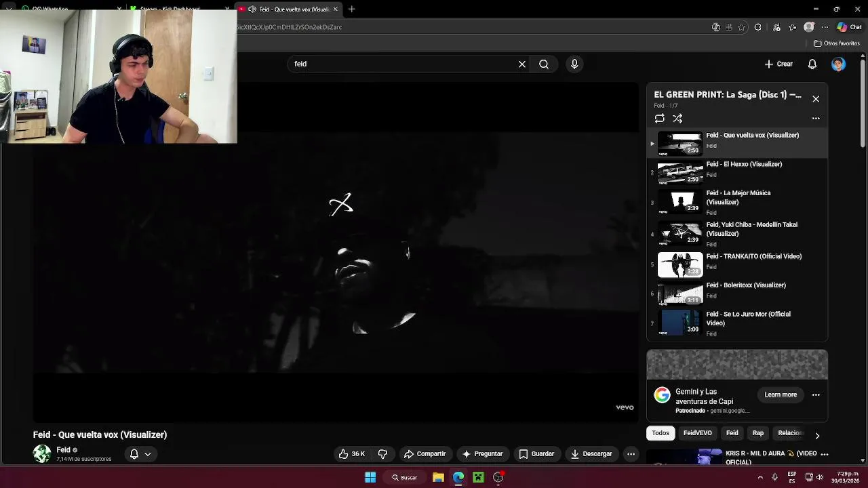Screen dimensions: 868x488
Task: Open the Windows Start menu
Action: (370, 477)
